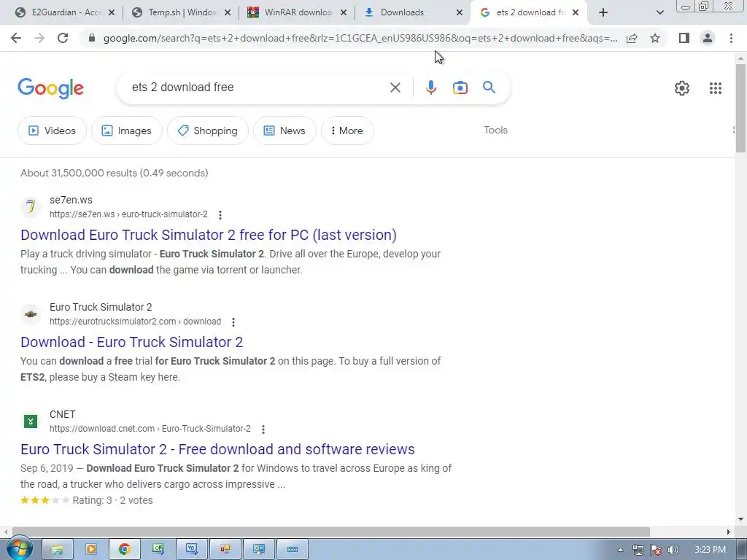The height and width of the screenshot is (560, 747).
Task: Filter results by Shopping
Action: [208, 131]
